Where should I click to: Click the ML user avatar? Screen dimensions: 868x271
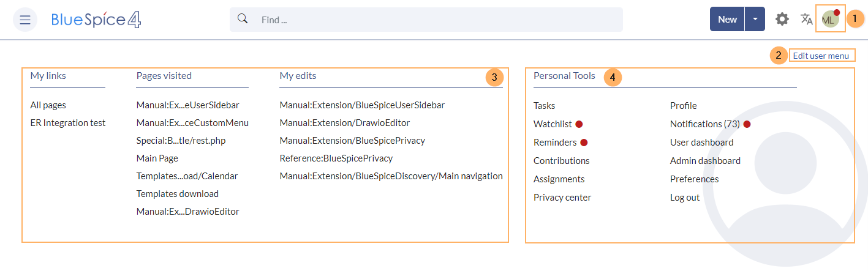(x=829, y=20)
